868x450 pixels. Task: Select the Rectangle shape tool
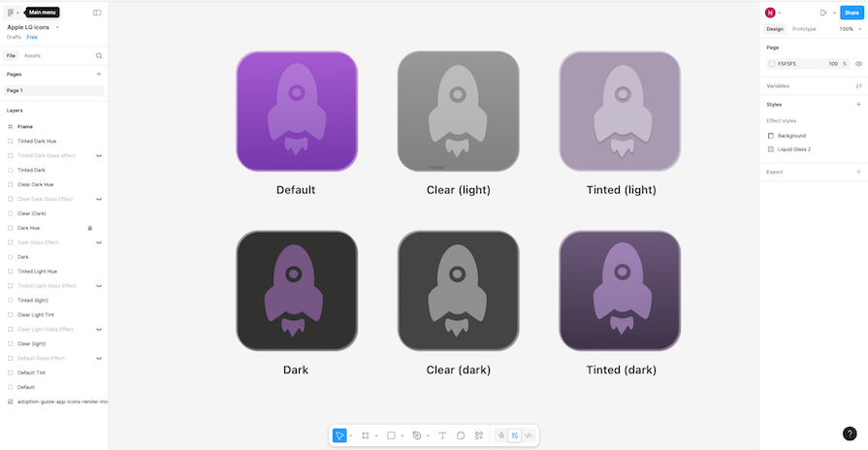point(391,435)
